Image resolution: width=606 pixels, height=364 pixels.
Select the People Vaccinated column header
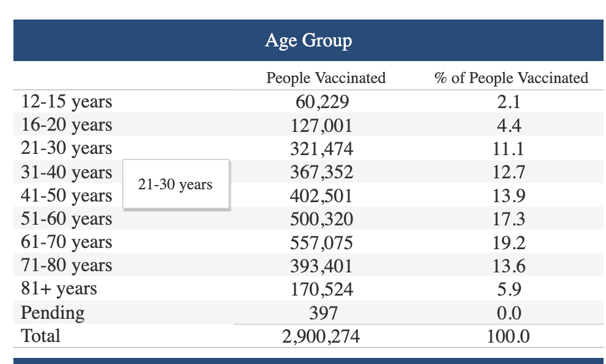pos(326,78)
